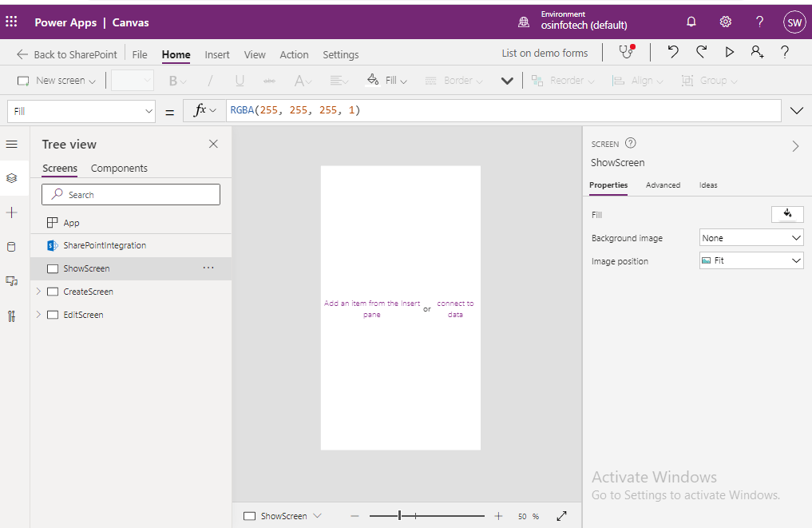
Task: Open the text alignment dropdown
Action: [x=339, y=81]
